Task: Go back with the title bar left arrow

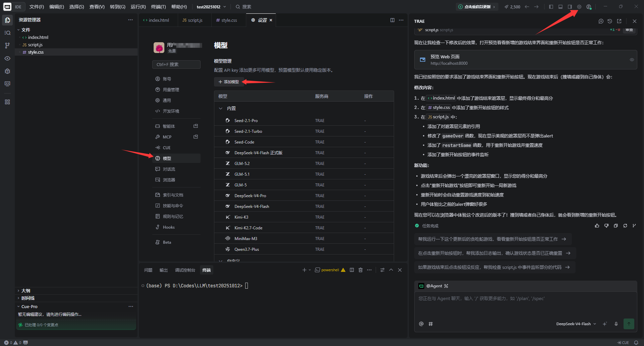Action: tap(527, 7)
